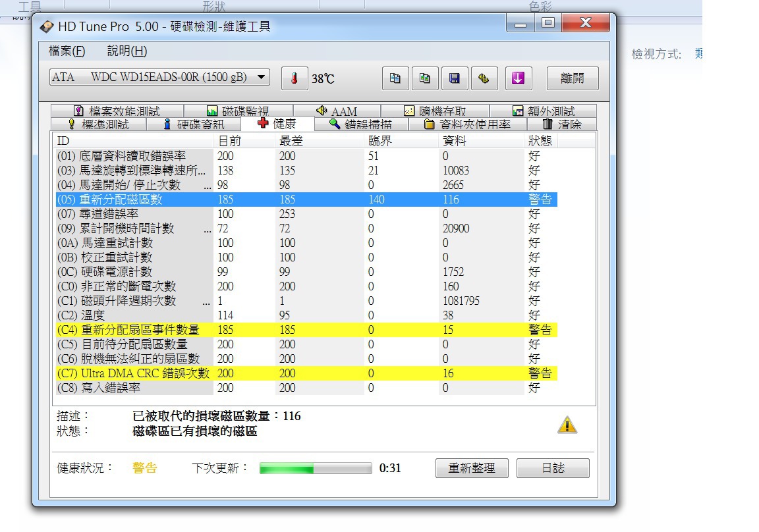Select row (04) 馬達開始/停止次數
The width and height of the screenshot is (759, 532).
[x=306, y=185]
